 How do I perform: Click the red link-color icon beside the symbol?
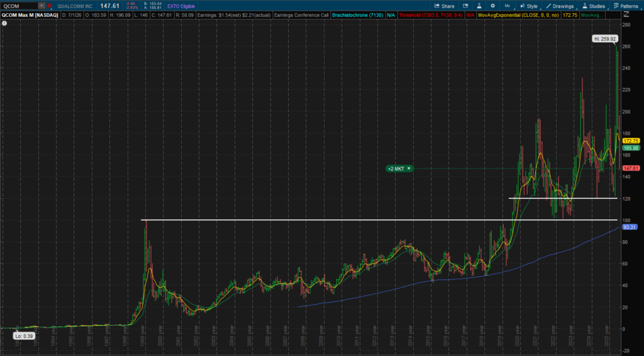coord(49,6)
